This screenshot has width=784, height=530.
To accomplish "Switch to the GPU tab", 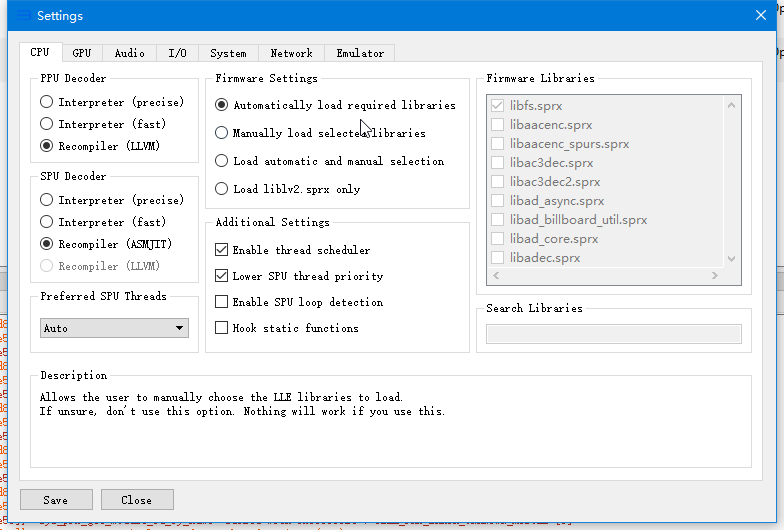I will pyautogui.click(x=82, y=53).
